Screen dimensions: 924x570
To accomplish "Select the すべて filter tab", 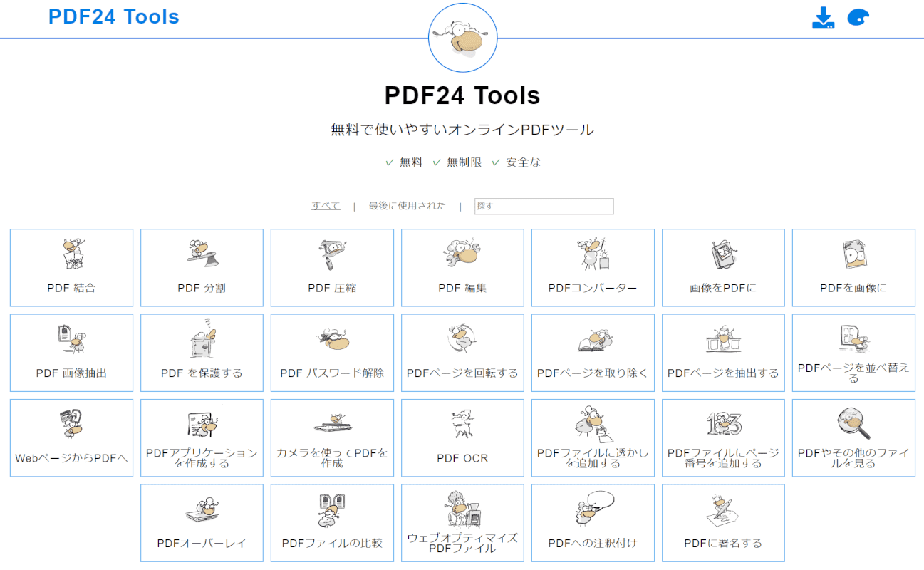I will tap(326, 206).
